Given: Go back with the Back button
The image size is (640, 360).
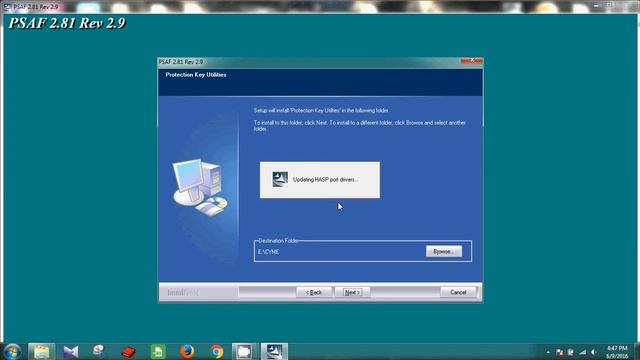Looking at the screenshot, I should 313,292.
